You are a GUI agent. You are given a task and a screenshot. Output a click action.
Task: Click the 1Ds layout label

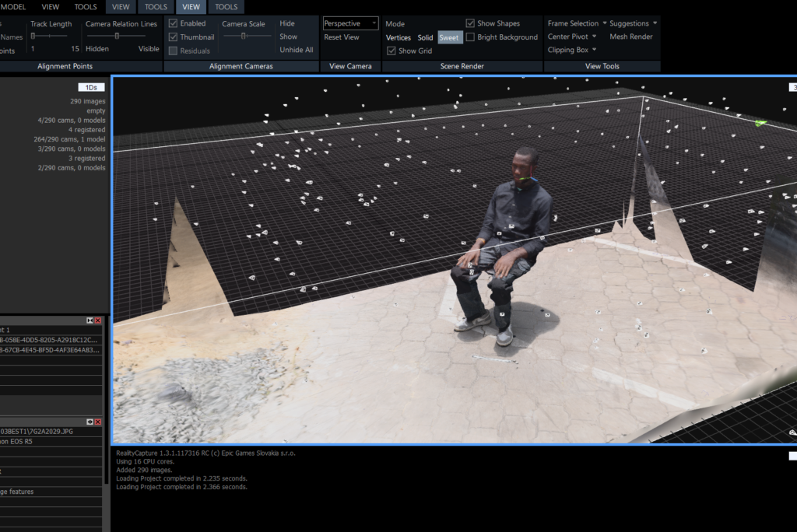[91, 87]
